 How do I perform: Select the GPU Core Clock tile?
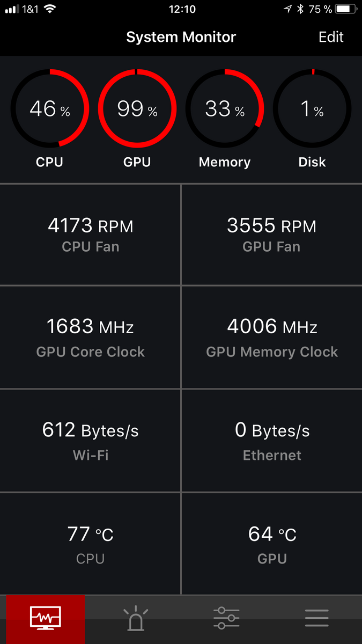coord(90,337)
